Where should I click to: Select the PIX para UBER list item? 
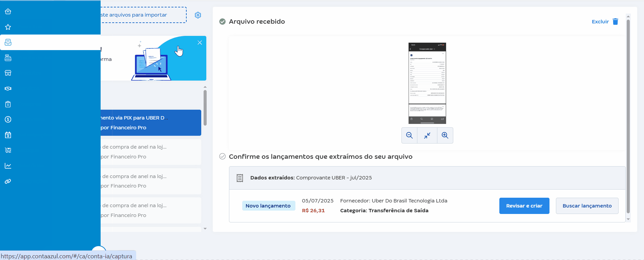point(151,123)
